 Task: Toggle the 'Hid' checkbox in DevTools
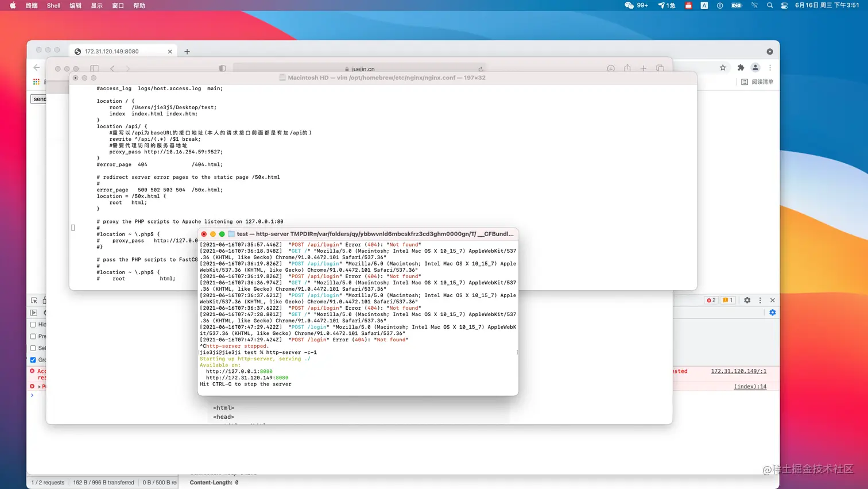(x=33, y=325)
